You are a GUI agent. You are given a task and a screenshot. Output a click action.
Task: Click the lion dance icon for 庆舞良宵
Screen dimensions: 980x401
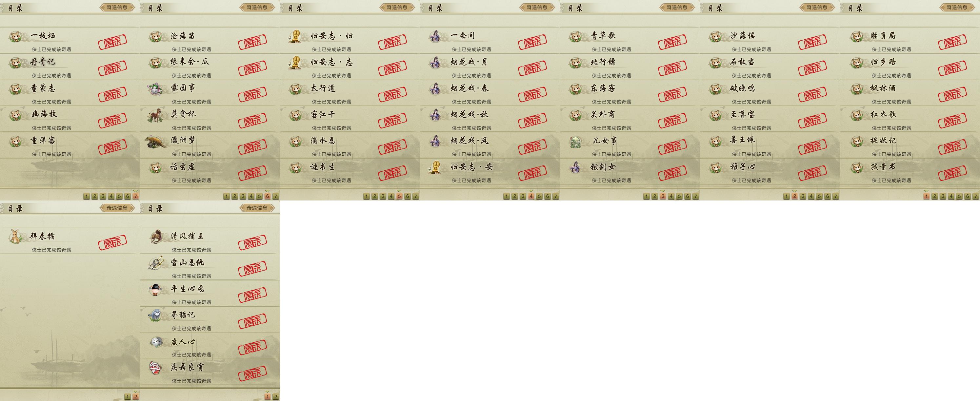(156, 368)
